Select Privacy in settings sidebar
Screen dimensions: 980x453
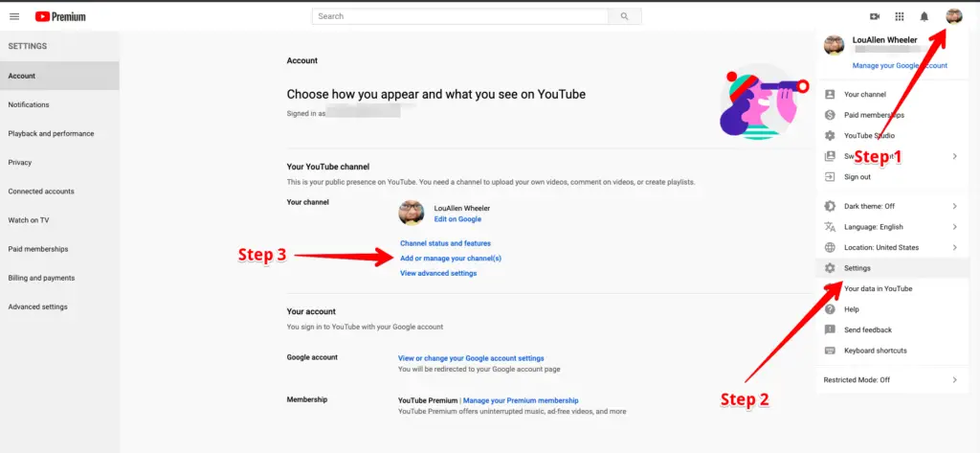point(59,162)
